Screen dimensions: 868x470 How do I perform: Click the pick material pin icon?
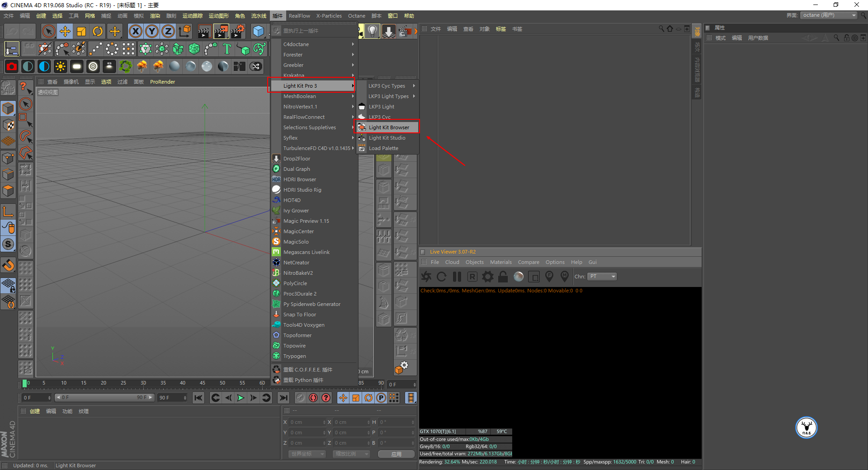tap(565, 277)
